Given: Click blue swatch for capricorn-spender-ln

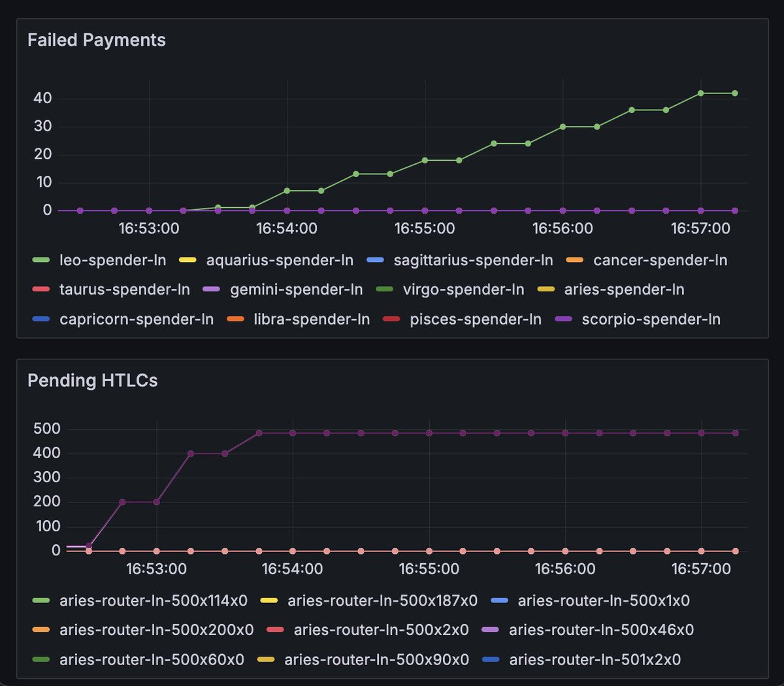Looking at the screenshot, I should (41, 319).
